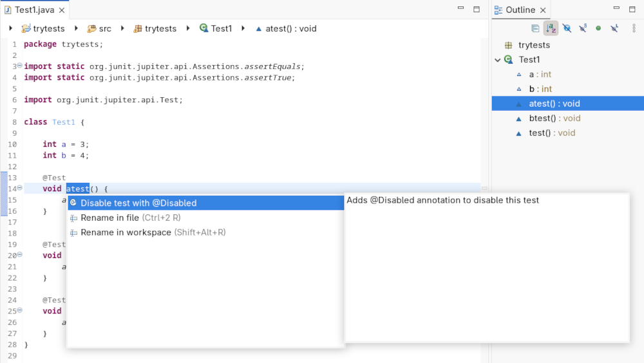Viewport: 644px width, 363px height.
Task: Click the Rename in workspace proposal icon
Action: click(73, 233)
